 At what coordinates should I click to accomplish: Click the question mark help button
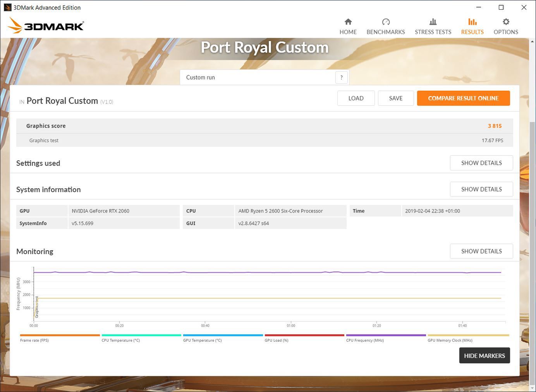[341, 77]
